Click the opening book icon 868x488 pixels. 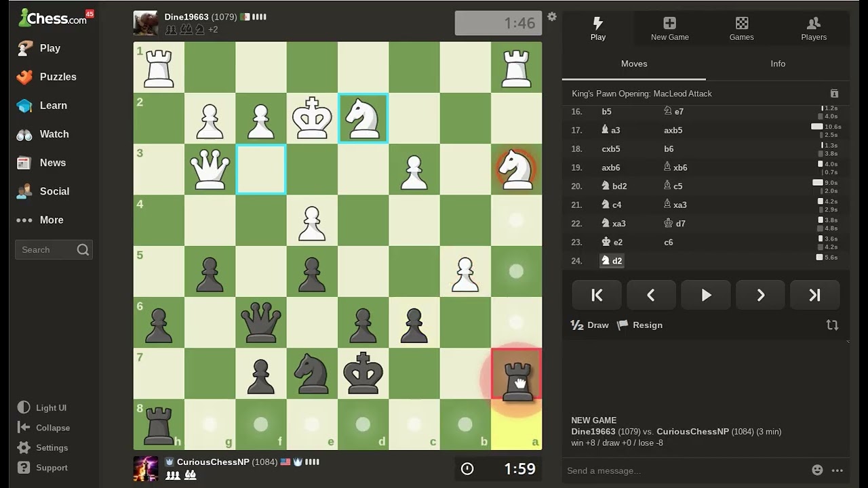pos(834,94)
